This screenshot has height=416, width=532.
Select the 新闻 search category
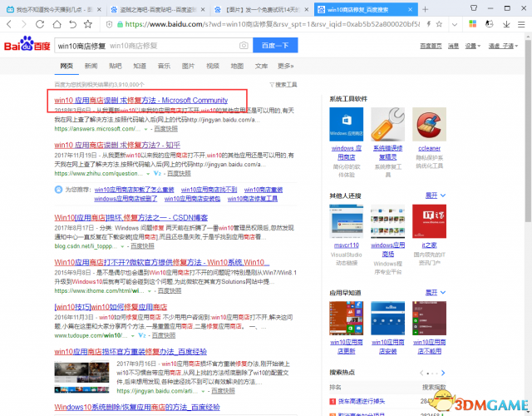(91, 66)
